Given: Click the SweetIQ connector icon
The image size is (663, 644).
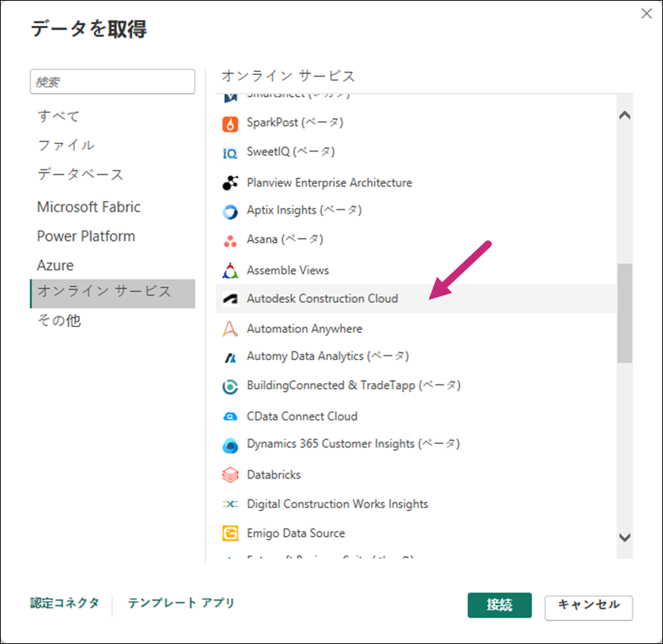Looking at the screenshot, I should click(230, 153).
